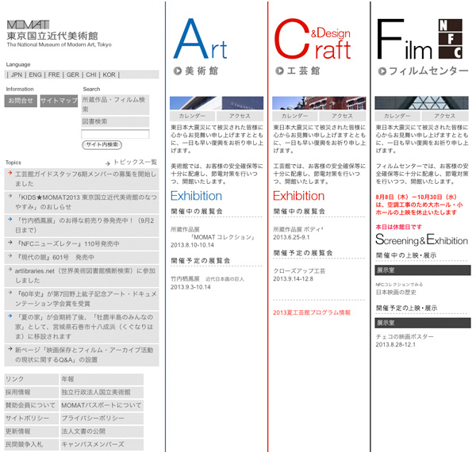Select KOR language option
This screenshot has height=452, width=476.
109,75
